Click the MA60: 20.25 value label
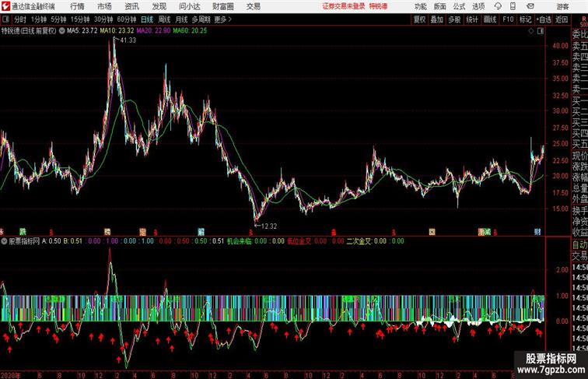588x379 pixels. 190,31
